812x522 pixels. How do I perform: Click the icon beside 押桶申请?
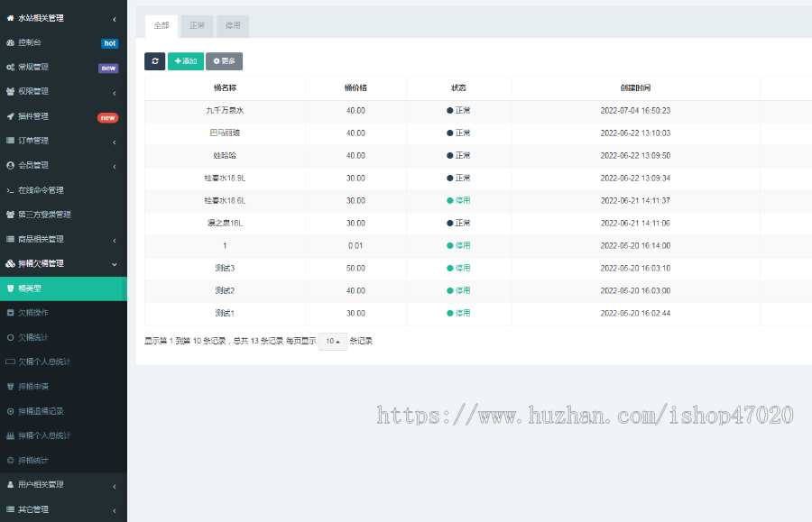coord(10,387)
